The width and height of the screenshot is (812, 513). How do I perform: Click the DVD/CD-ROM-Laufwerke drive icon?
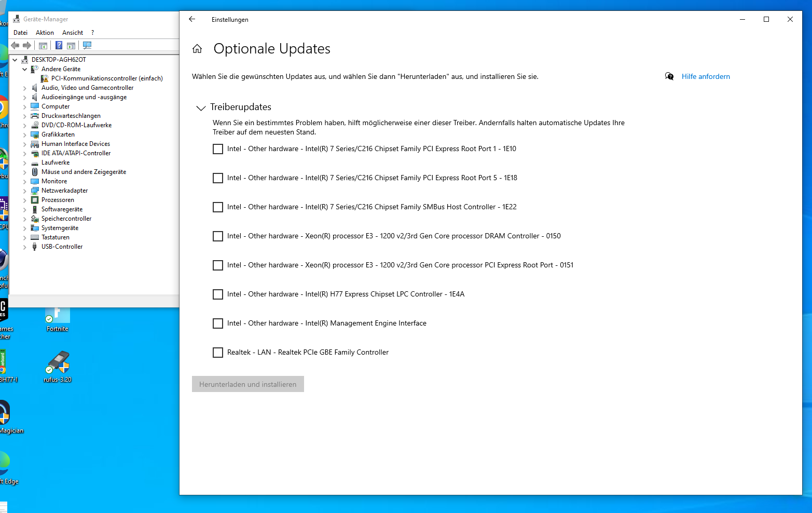point(35,125)
